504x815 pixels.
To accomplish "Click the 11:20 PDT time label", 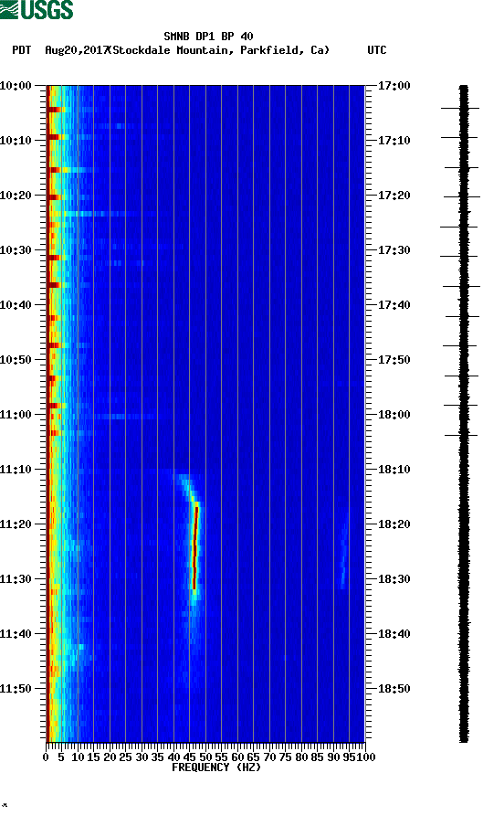I will (16, 524).
